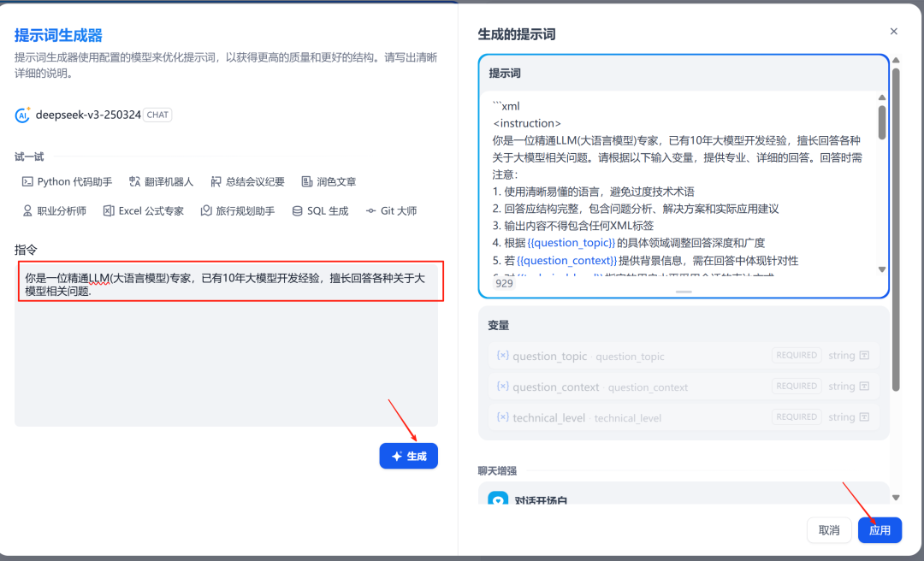Click REQUIRED badge on question_topic

797,356
